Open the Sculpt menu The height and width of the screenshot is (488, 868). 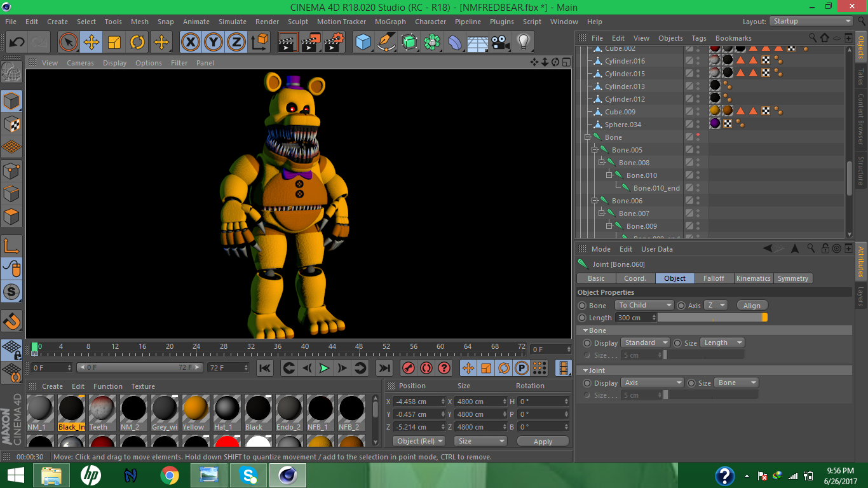click(x=298, y=22)
